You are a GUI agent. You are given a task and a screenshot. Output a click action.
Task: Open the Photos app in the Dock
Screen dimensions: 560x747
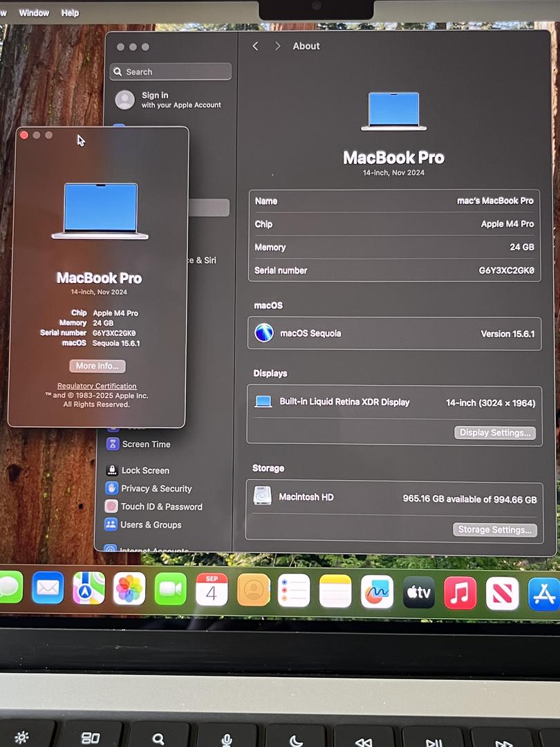point(129,589)
